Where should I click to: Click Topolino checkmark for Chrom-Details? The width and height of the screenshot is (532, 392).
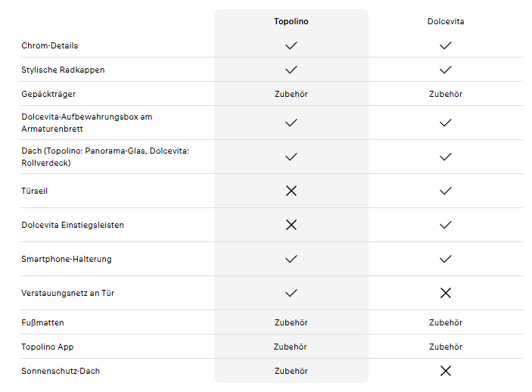pos(291,45)
